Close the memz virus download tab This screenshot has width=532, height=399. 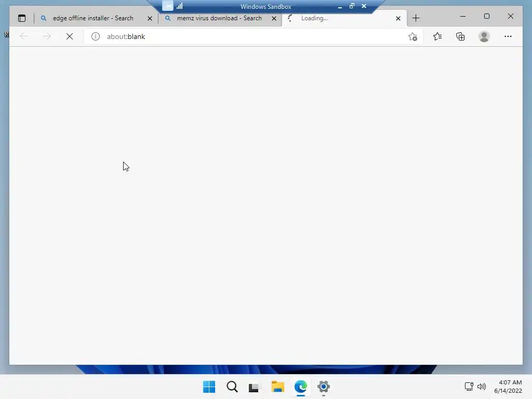tap(274, 18)
